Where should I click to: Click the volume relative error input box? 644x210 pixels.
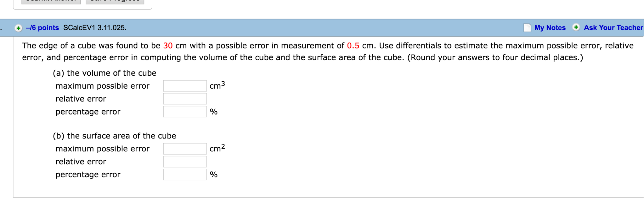[185, 99]
